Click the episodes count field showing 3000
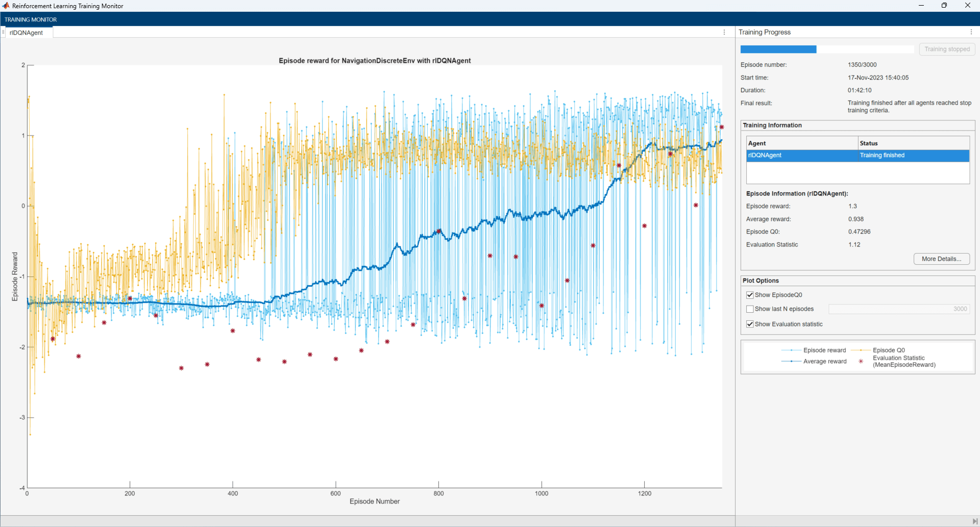This screenshot has height=527, width=980. click(898, 309)
